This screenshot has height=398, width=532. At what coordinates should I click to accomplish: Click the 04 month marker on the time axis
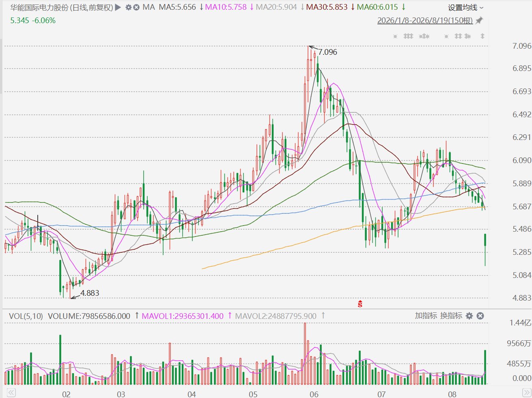[192, 394]
